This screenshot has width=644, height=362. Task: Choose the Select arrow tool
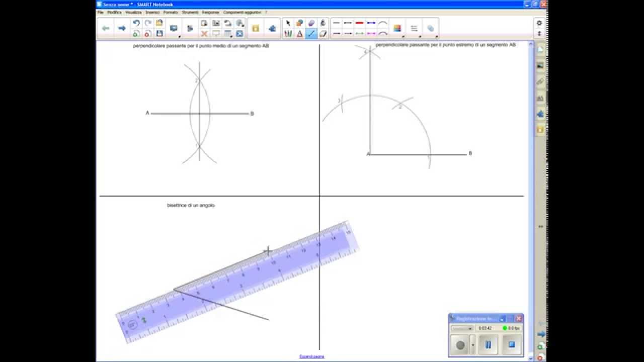click(288, 23)
